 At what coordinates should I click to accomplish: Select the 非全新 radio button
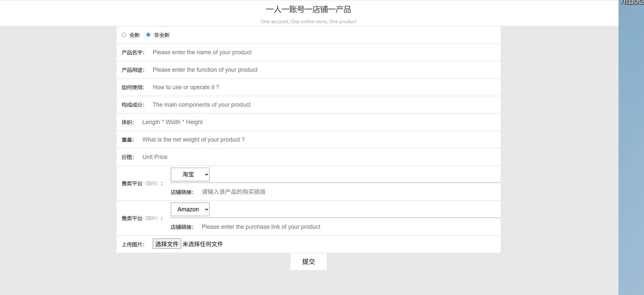click(148, 35)
